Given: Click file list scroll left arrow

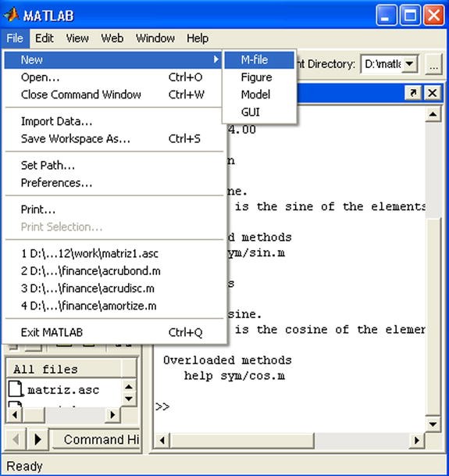Looking at the screenshot, I should pyautogui.click(x=15, y=415).
